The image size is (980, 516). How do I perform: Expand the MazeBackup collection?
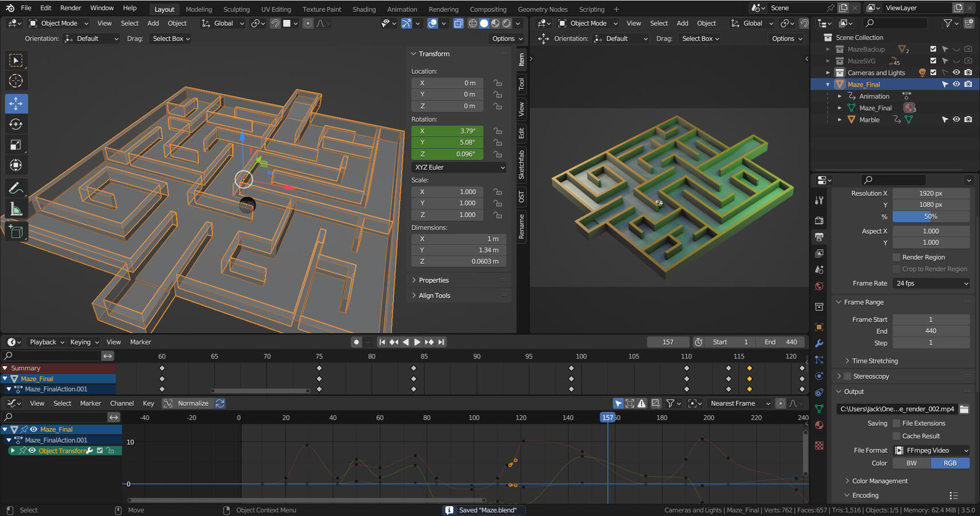827,49
